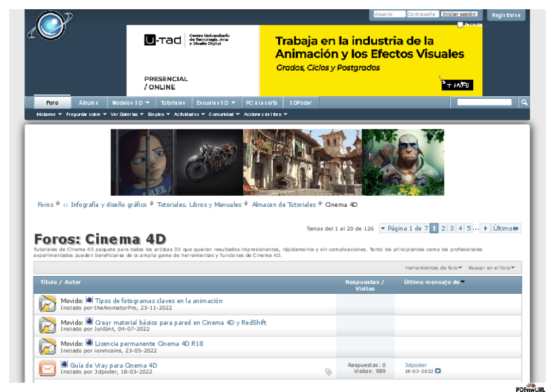Go to next page arrow in pagination
The image size is (555, 392).
[486, 228]
